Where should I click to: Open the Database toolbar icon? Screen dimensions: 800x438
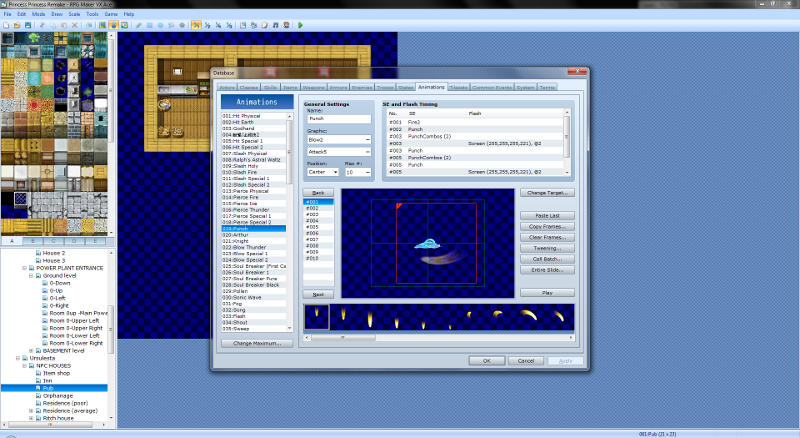[x=244, y=24]
